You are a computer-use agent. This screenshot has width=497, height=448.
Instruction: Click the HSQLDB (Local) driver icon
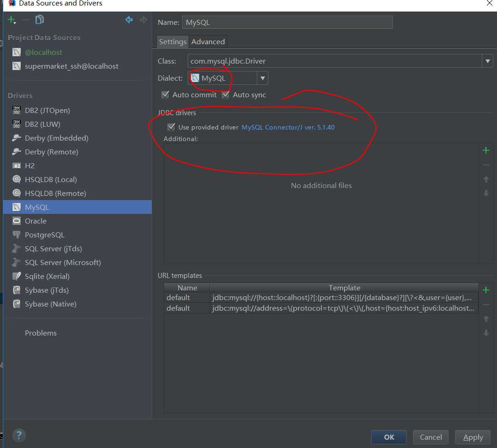click(x=17, y=179)
